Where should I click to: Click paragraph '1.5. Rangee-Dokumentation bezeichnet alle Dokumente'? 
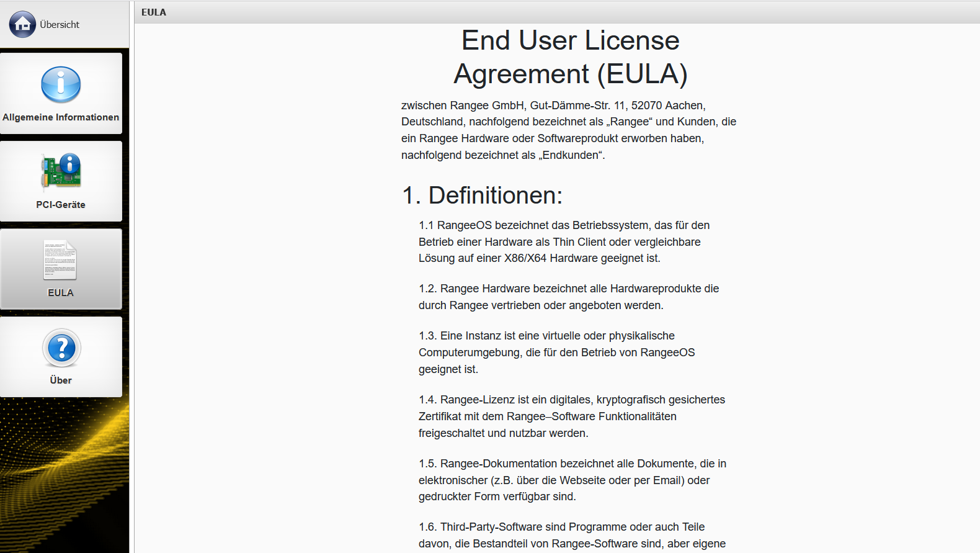572,480
